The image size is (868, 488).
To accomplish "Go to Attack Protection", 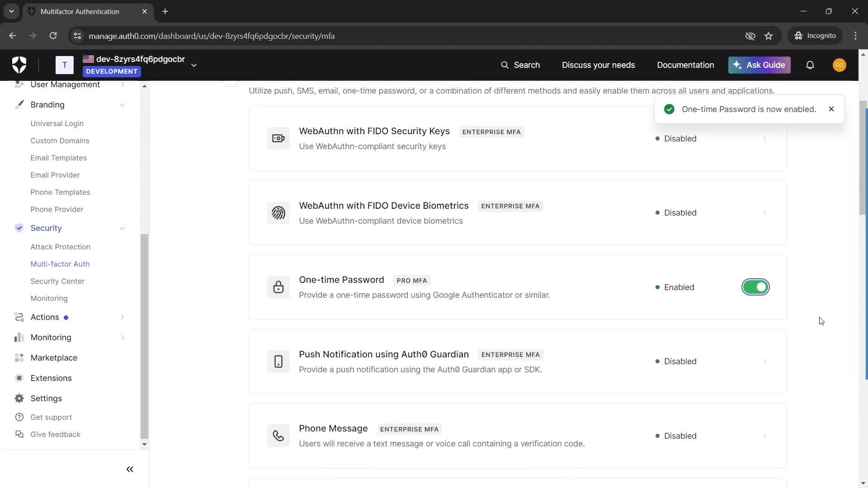I will 60,247.
